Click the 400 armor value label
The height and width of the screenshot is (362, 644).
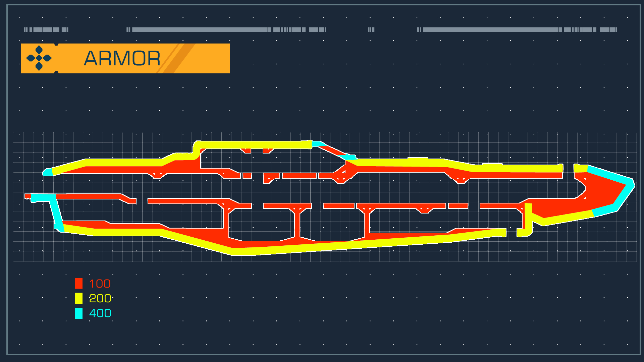tap(100, 313)
